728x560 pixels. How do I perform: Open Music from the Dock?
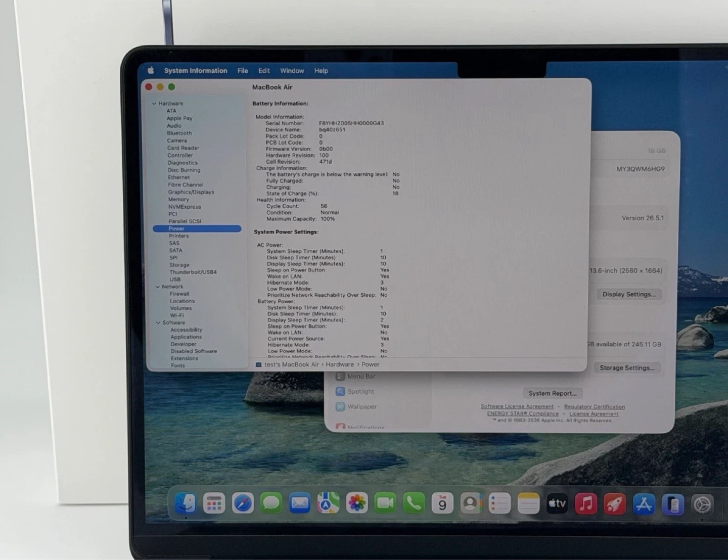click(x=586, y=503)
